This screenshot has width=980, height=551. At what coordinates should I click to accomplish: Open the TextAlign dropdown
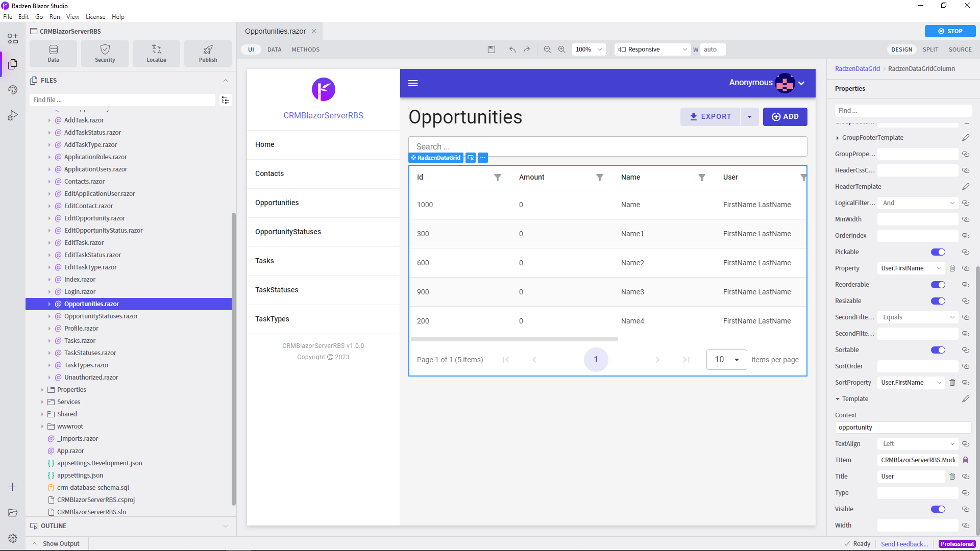[918, 444]
